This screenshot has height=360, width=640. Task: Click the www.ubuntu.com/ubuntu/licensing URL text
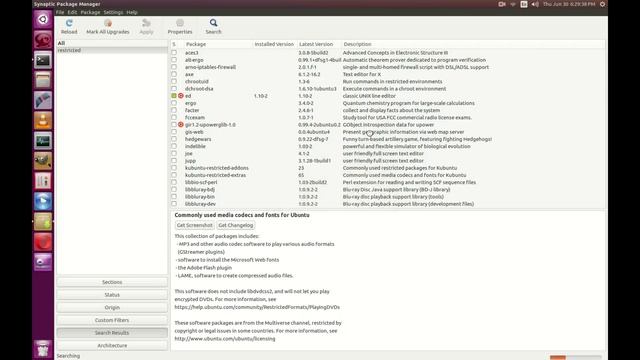pyautogui.click(x=225, y=339)
